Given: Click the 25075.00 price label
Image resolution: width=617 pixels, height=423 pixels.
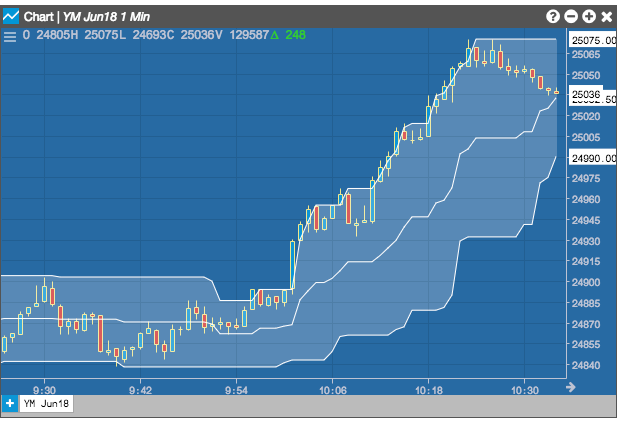Looking at the screenshot, I should click(x=593, y=40).
